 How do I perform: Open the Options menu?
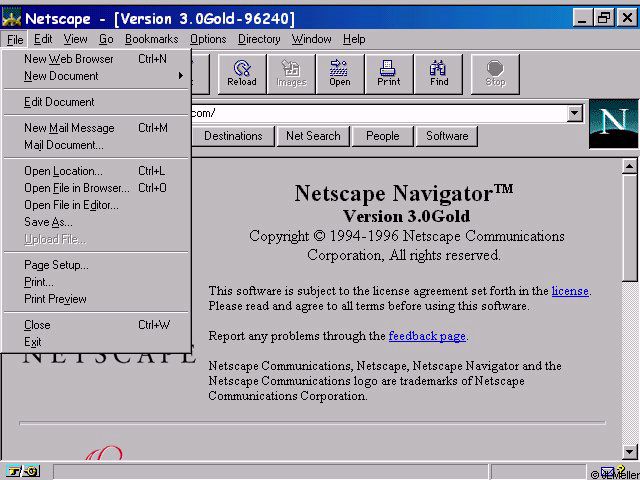[208, 39]
